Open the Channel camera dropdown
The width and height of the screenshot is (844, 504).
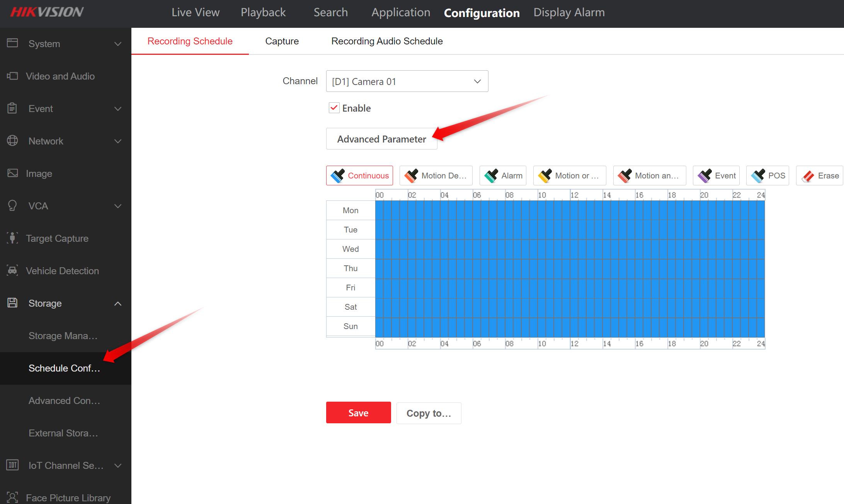(407, 81)
